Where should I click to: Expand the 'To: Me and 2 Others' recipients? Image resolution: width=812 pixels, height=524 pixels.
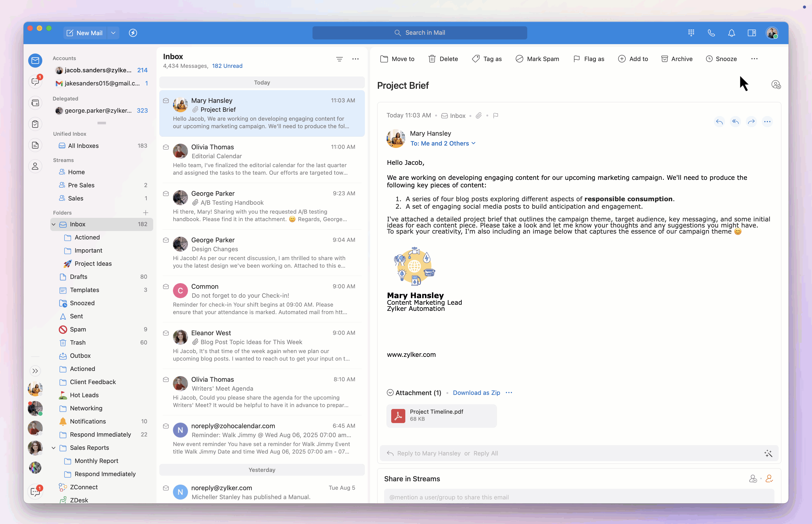tap(443, 144)
